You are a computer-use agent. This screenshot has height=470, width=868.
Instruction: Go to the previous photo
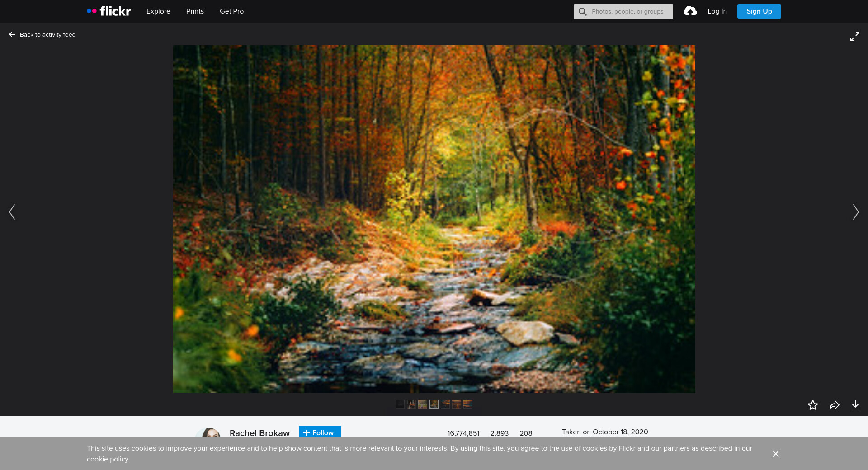(12, 212)
